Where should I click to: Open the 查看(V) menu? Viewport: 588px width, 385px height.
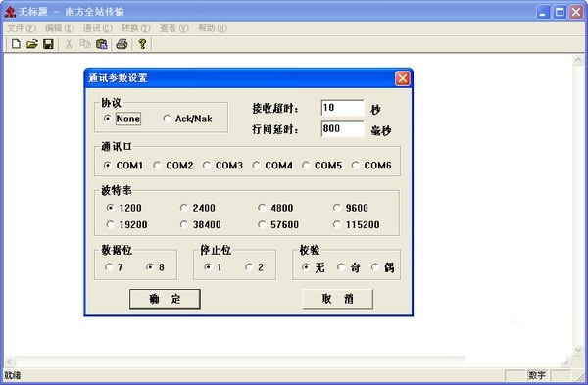174,28
